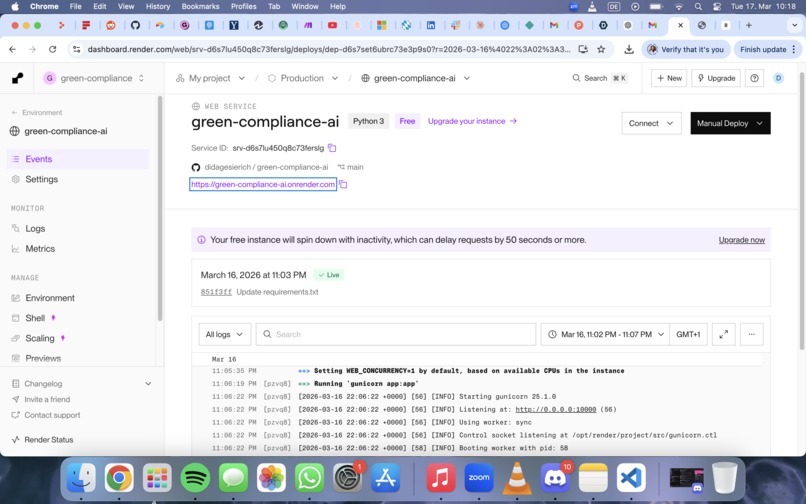Viewport: 806px width, 504px height.
Task: Launch Visual Studio Code from dock
Action: click(631, 478)
